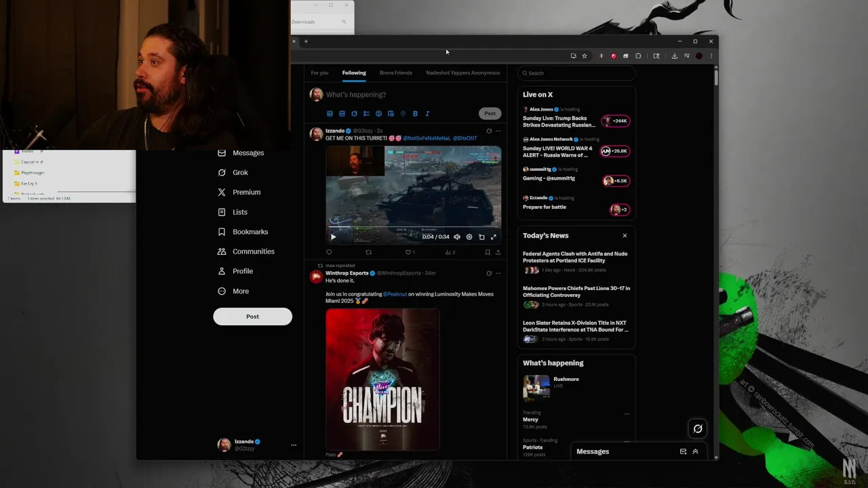Open Grok in left sidebar

[233, 173]
